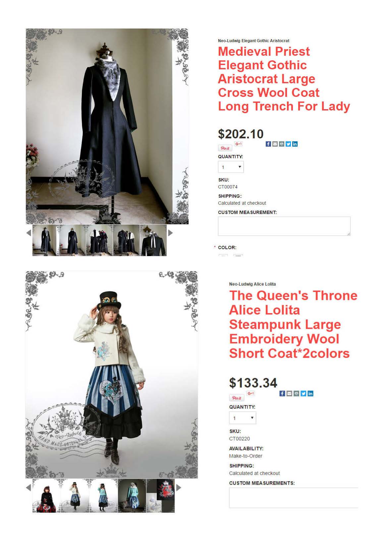Share Medieval Priest coat on LinkedIn

295,144
